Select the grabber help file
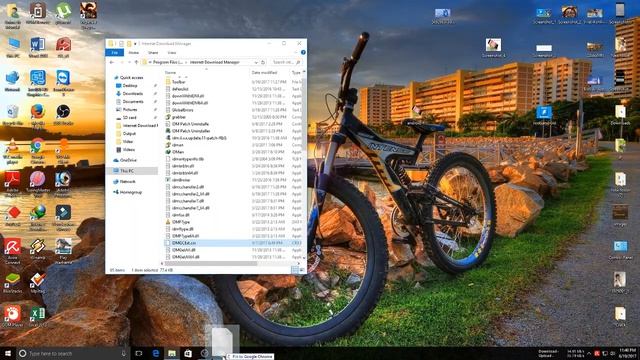The width and height of the screenshot is (640, 360). click(179, 117)
